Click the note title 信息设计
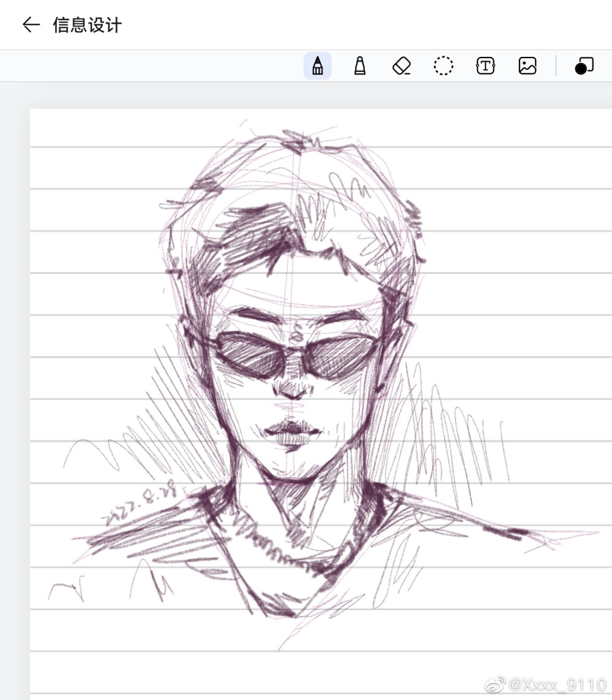 tap(88, 25)
